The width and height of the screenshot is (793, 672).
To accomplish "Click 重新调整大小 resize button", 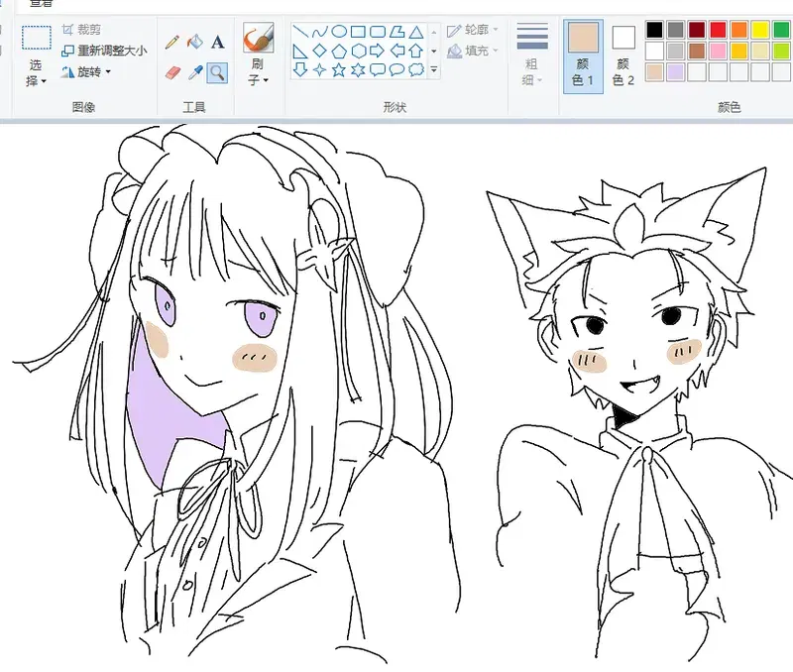I will tap(104, 52).
